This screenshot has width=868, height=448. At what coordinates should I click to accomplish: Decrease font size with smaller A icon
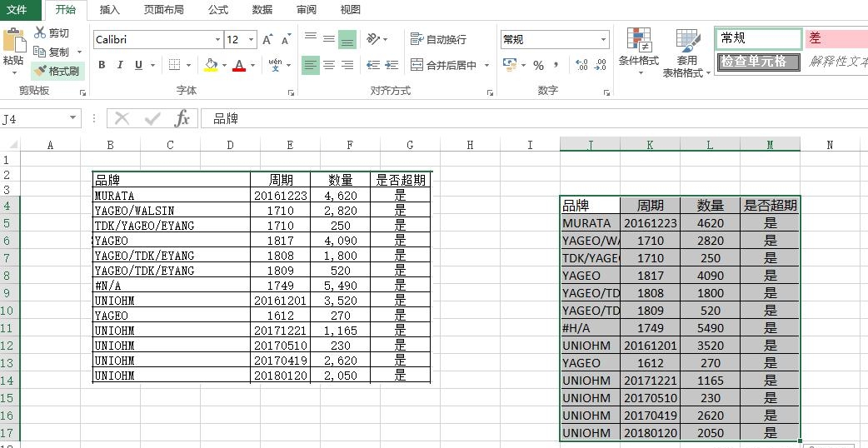click(287, 39)
